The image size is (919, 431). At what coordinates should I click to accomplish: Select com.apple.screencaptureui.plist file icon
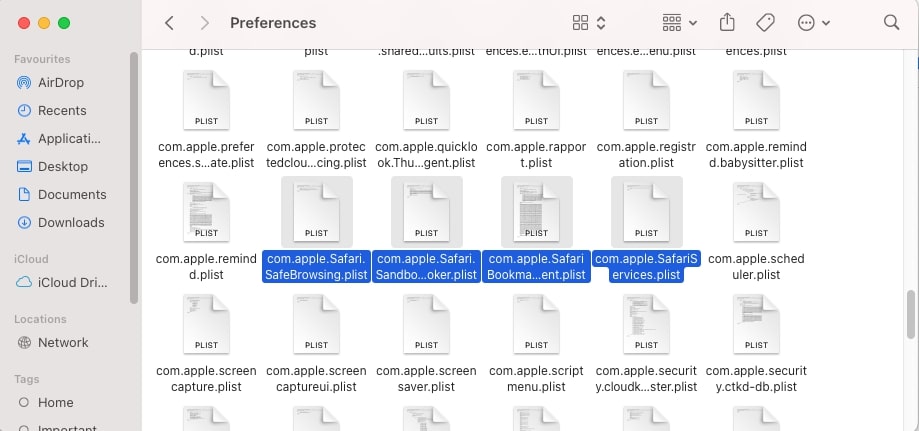pos(316,324)
